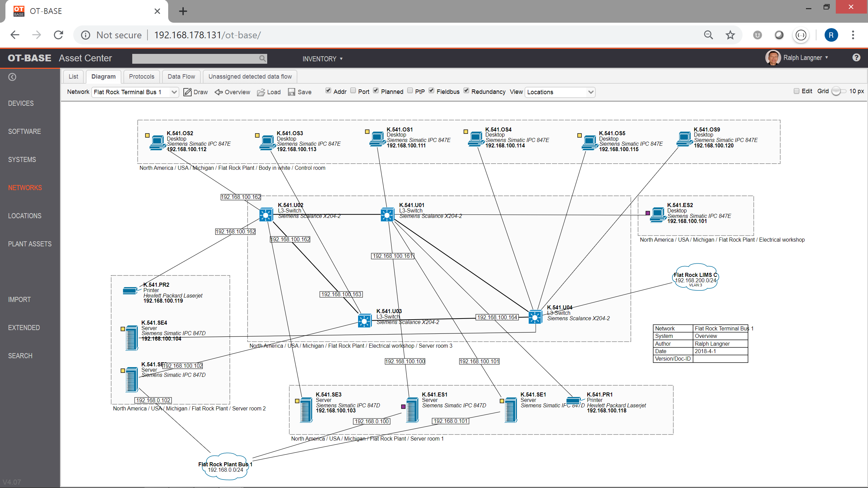Select the K.541.PR1 printer icon
868x488 pixels.
[x=573, y=400]
